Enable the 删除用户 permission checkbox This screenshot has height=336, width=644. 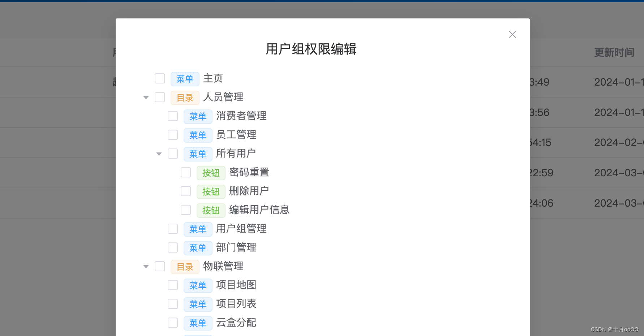point(186,191)
